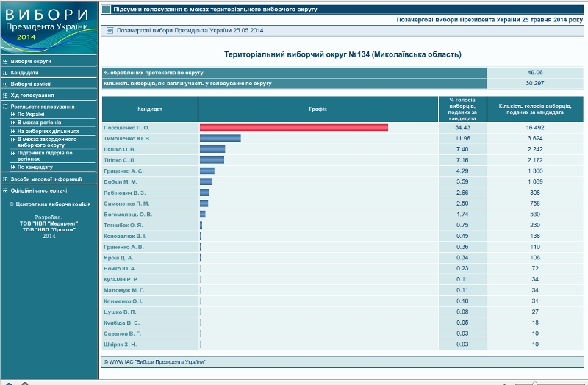
Task: Click the Хід голосування menu label
Action: click(x=32, y=96)
